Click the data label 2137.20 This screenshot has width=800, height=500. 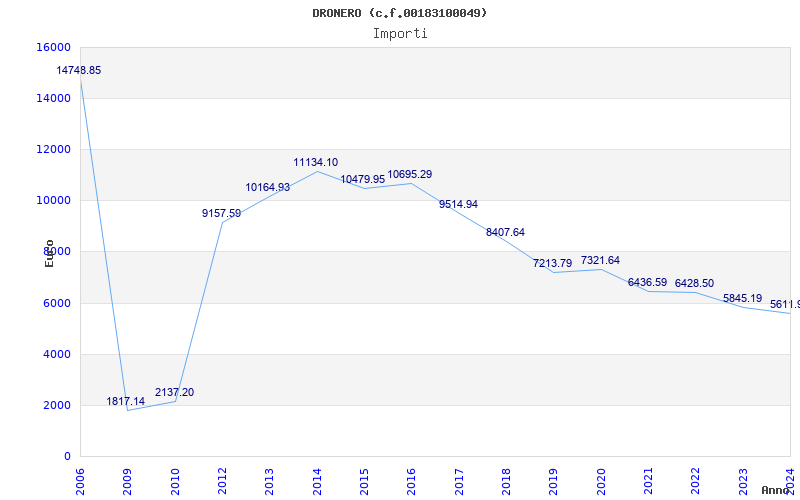pyautogui.click(x=174, y=392)
